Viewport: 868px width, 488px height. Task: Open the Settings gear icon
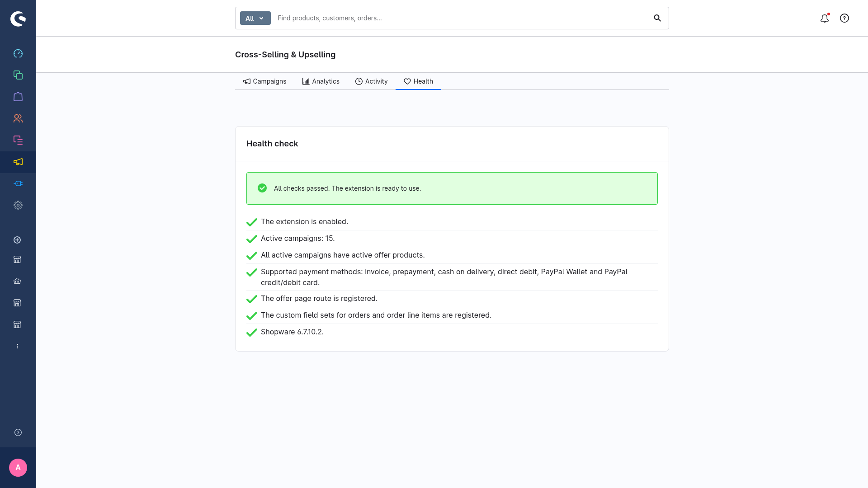18,205
